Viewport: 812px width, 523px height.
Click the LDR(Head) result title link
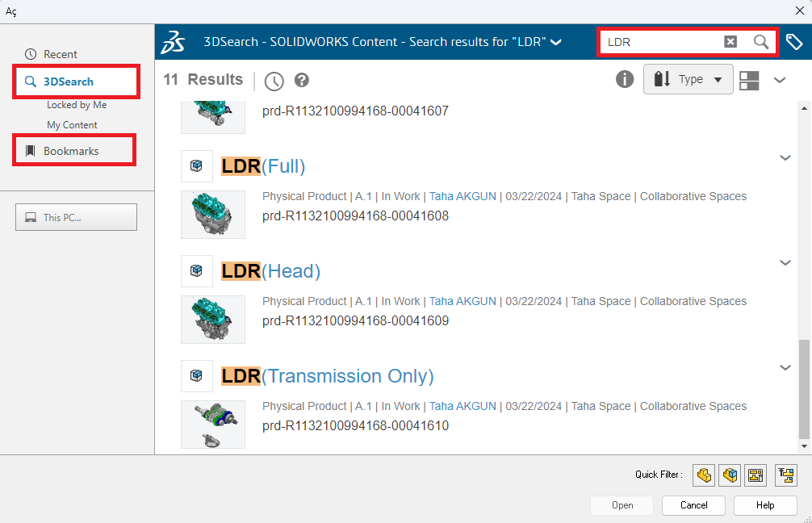click(x=271, y=271)
